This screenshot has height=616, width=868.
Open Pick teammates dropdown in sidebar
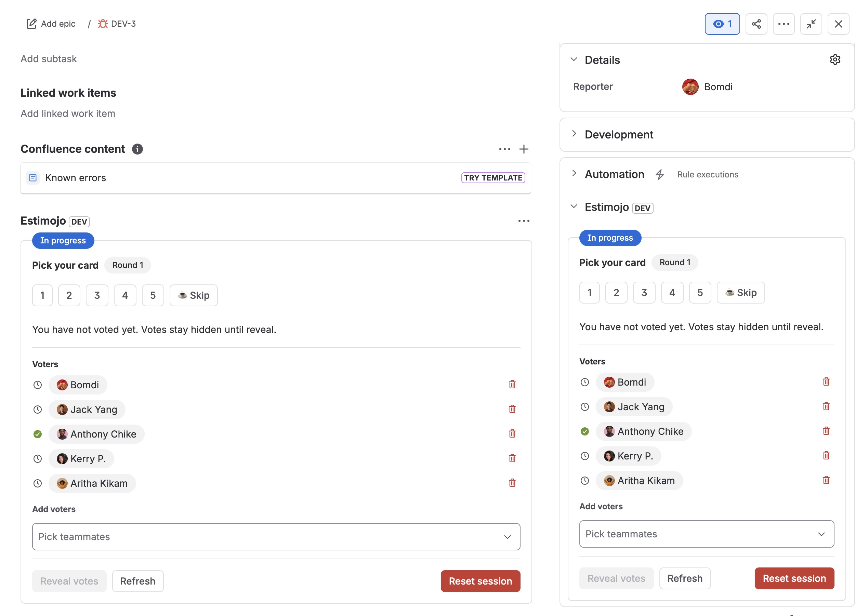click(x=706, y=534)
